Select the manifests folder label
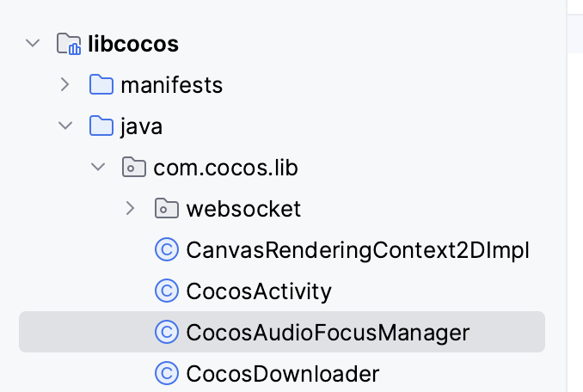 pyautogui.click(x=172, y=85)
